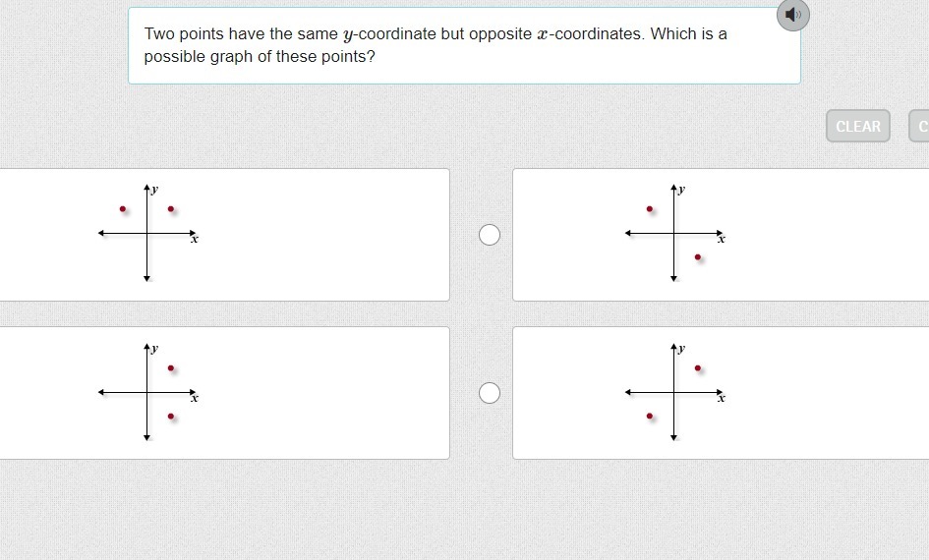This screenshot has width=929, height=560.
Task: Click the y-axis label where both points are above the x-axis
Action: [155, 189]
